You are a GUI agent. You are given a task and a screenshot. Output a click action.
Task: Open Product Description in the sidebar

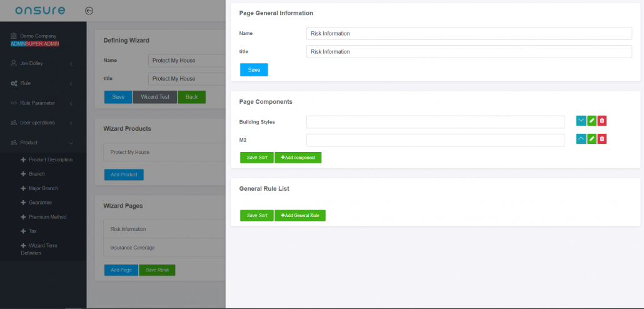click(50, 160)
